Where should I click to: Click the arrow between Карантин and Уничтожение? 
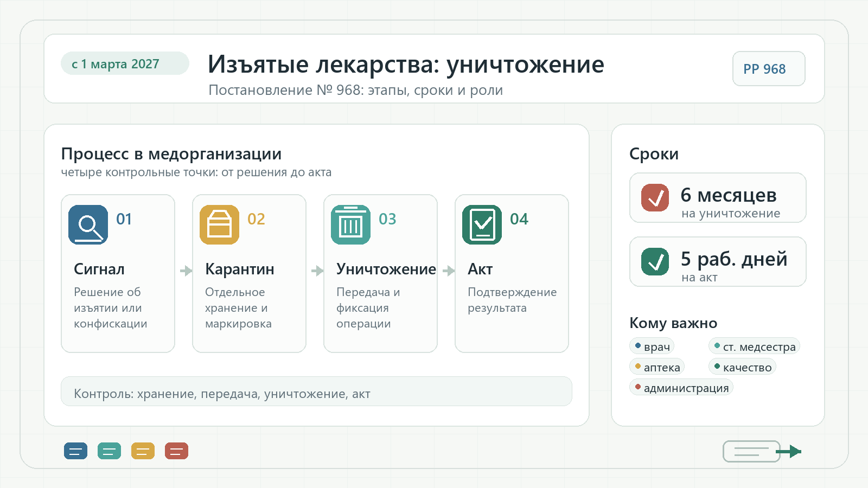tap(317, 271)
